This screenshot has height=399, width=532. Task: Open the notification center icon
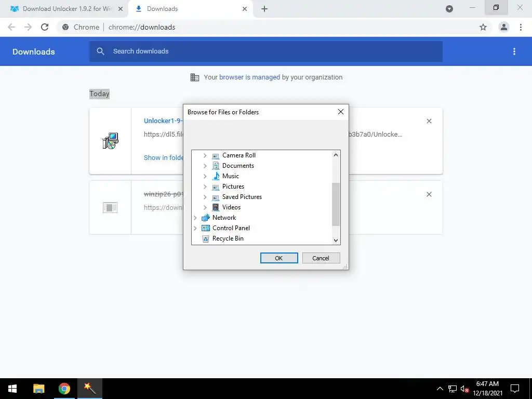[x=515, y=389]
